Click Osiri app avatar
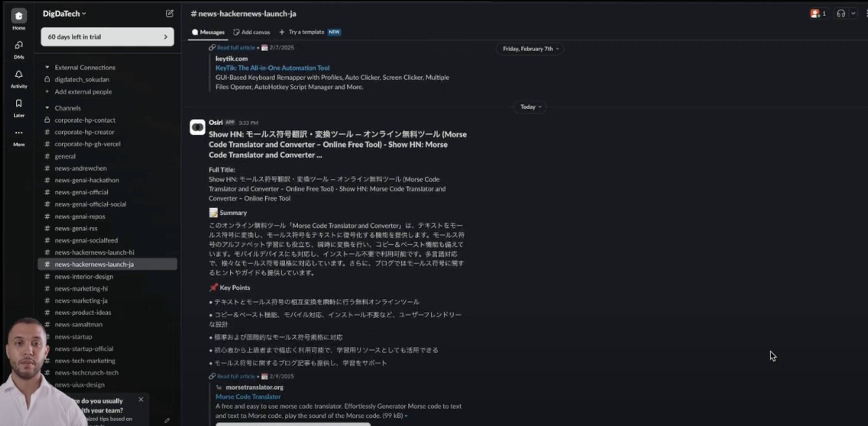This screenshot has width=868, height=426. 198,127
